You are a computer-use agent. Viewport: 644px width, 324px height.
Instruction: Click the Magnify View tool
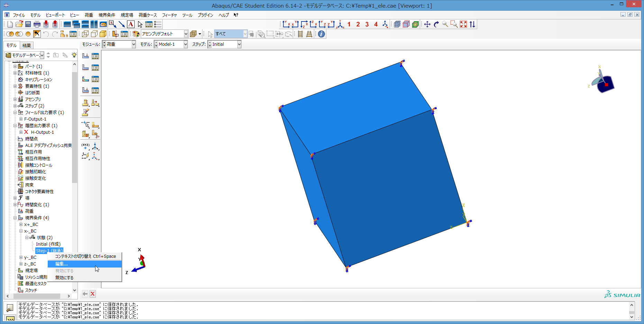click(x=445, y=24)
